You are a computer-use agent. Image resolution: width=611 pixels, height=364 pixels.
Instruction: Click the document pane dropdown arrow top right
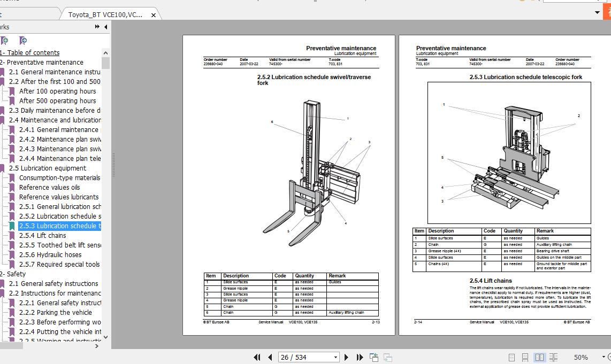point(597,12)
